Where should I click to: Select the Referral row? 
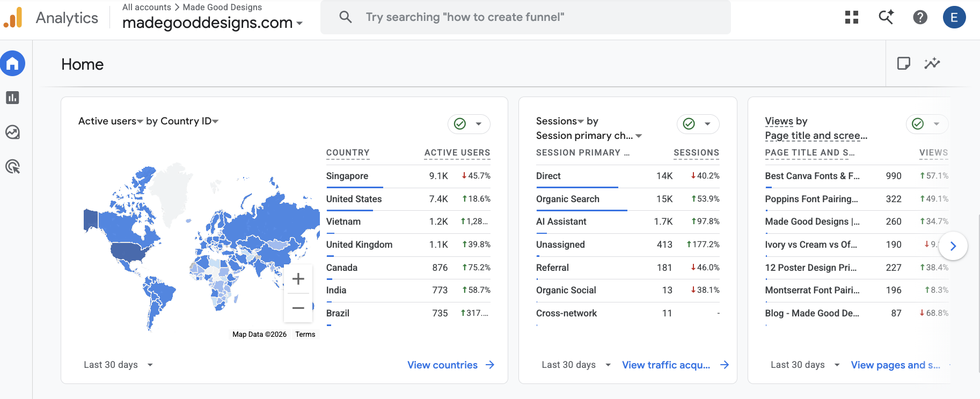[628, 268]
